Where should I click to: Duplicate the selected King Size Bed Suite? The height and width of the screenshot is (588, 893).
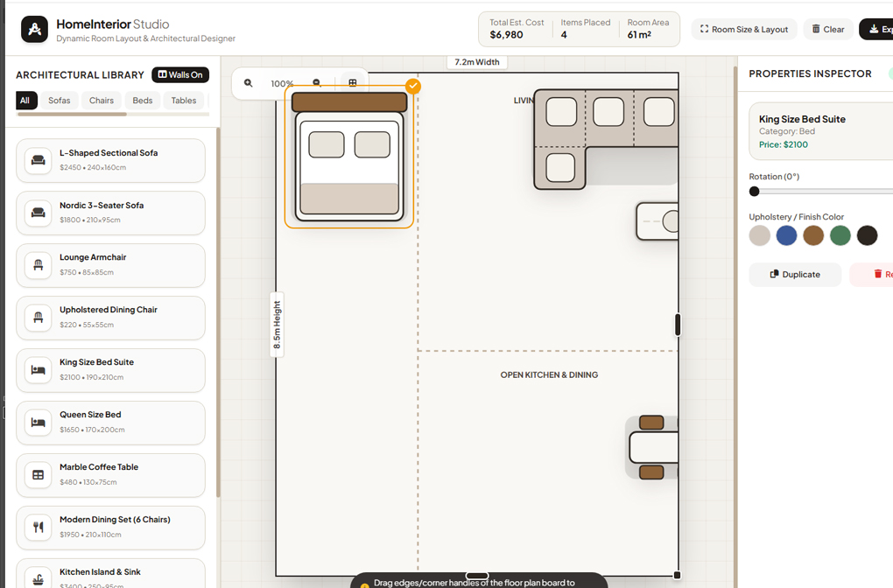point(795,275)
